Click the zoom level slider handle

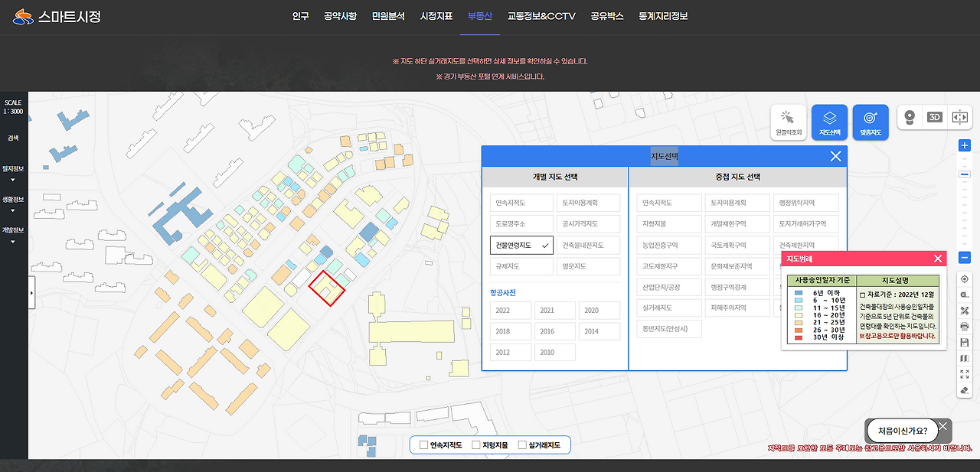[x=965, y=174]
